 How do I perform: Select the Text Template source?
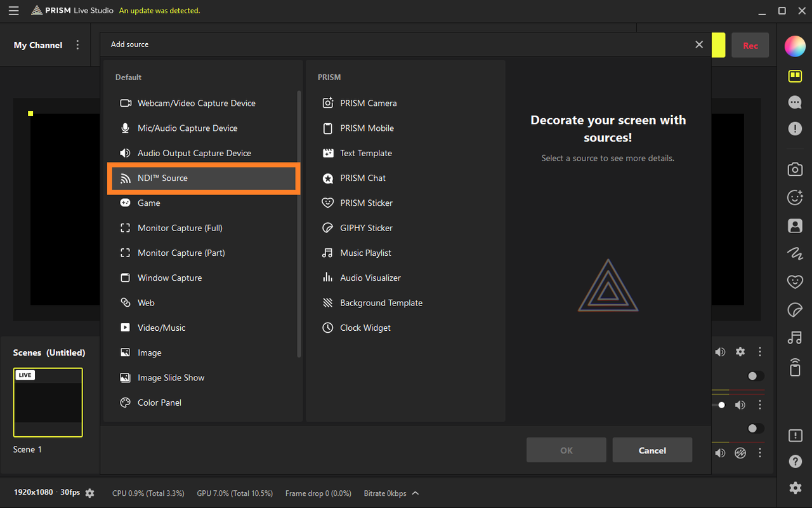[x=406, y=153]
